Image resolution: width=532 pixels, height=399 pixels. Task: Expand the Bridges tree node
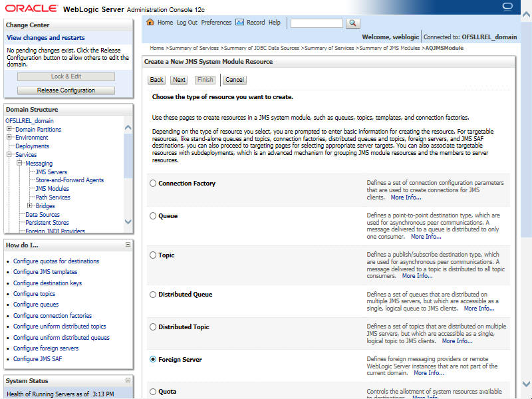(x=29, y=205)
